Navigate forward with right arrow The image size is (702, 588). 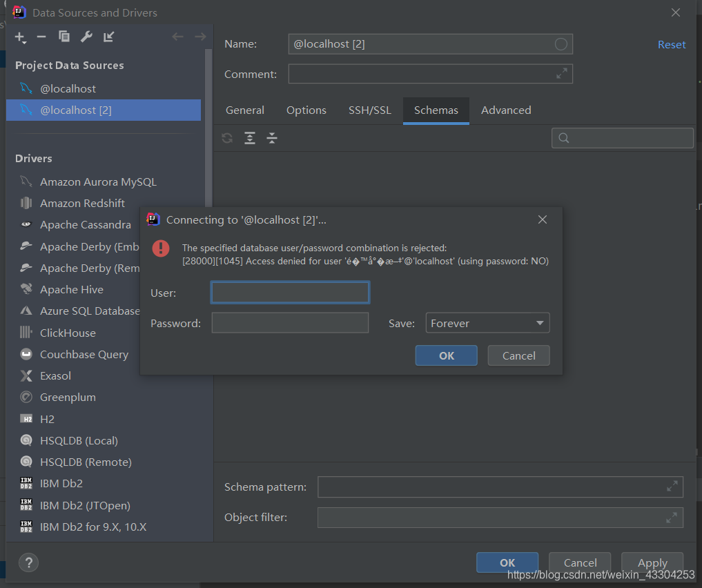(x=200, y=37)
